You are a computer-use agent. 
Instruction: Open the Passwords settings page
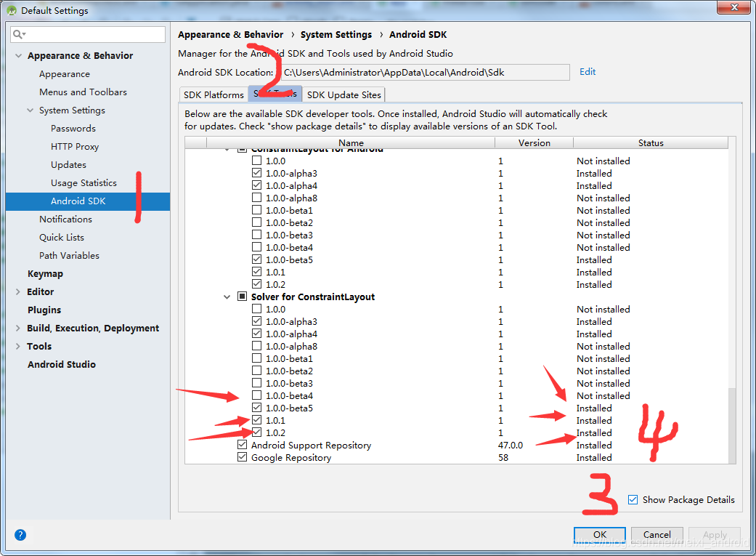[73, 129]
